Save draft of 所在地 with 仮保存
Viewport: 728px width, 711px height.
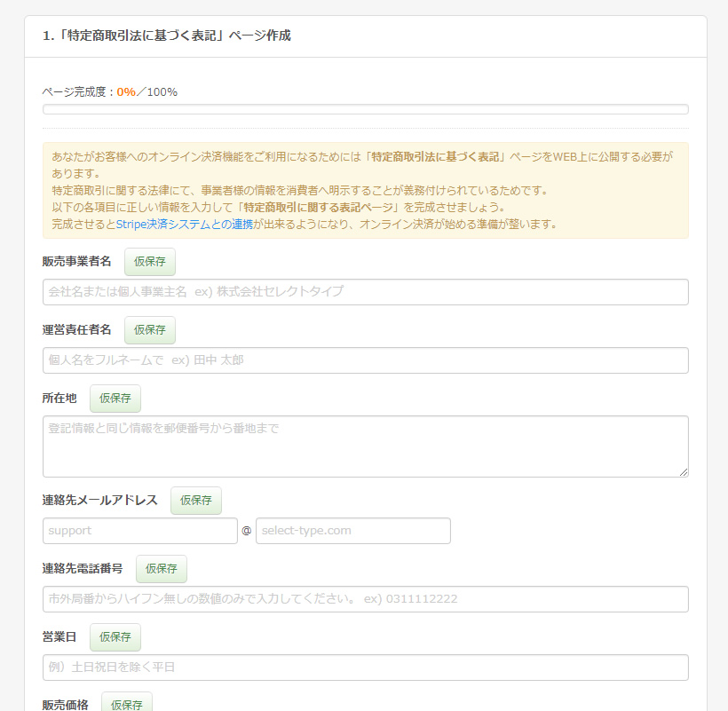tap(115, 399)
